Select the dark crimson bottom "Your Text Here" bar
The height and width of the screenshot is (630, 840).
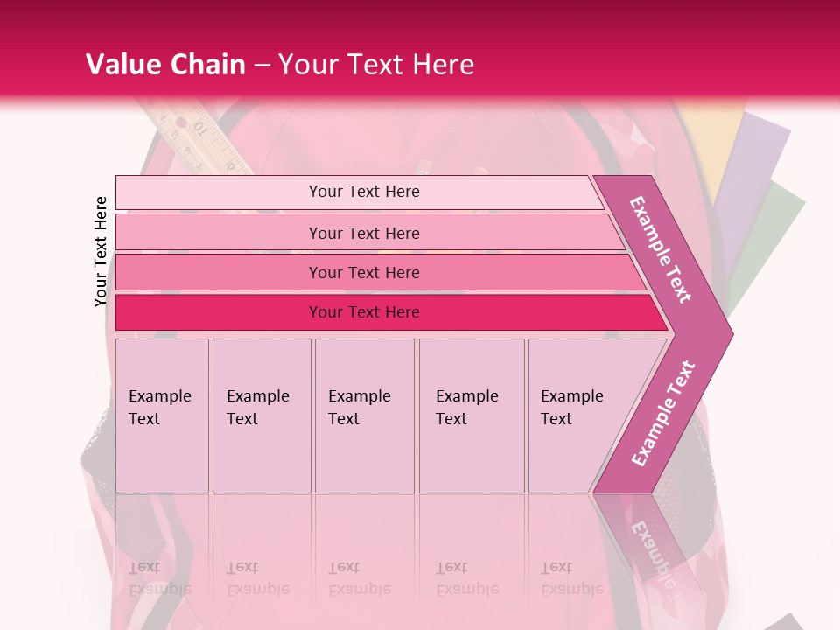[x=363, y=312]
